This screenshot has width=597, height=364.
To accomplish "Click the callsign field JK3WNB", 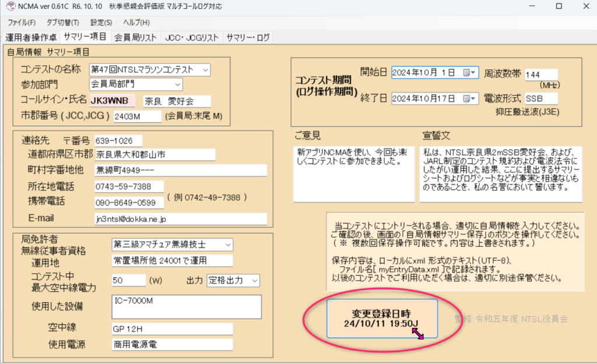I will (x=112, y=100).
